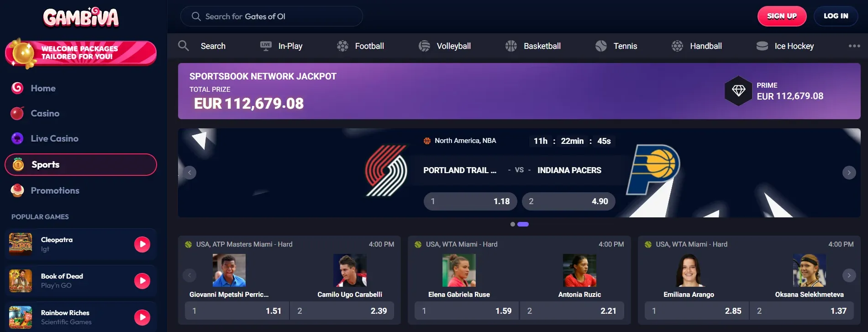Bet on Portland at odds 1.18
The width and height of the screenshot is (868, 332).
(470, 201)
